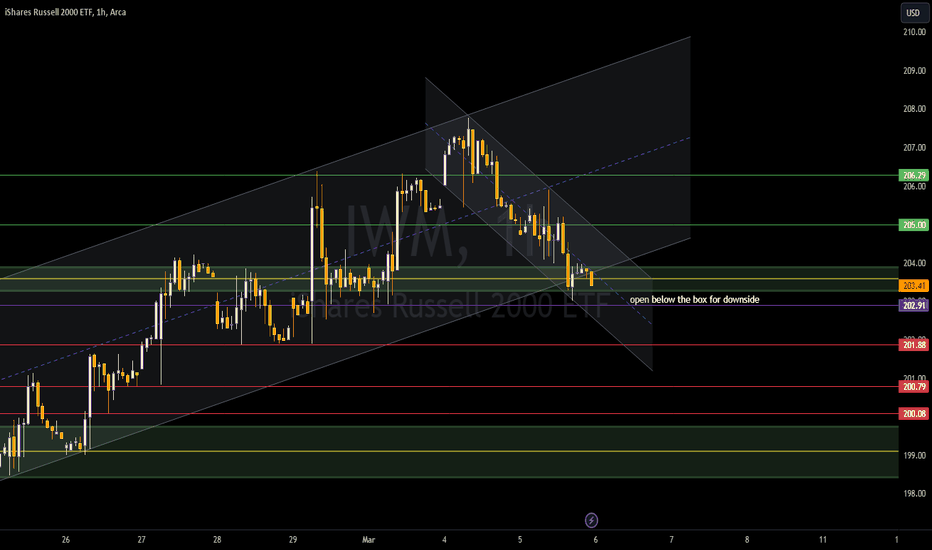Viewport: 932px width, 550px height.
Task: Click the lightning event icon on time axis
Action: click(x=591, y=520)
